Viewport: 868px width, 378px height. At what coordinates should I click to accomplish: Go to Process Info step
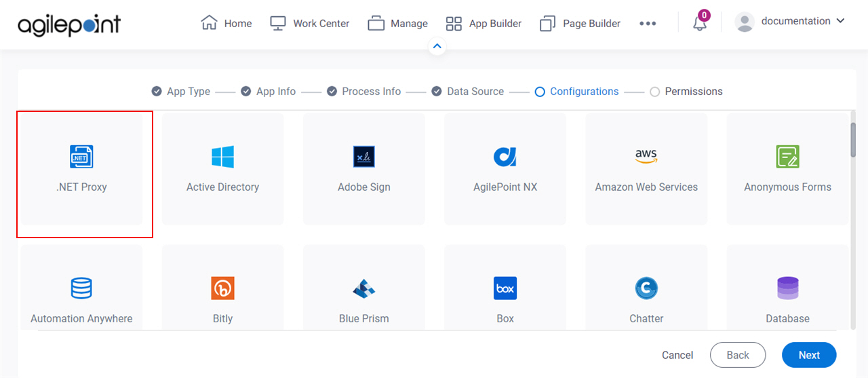point(363,91)
